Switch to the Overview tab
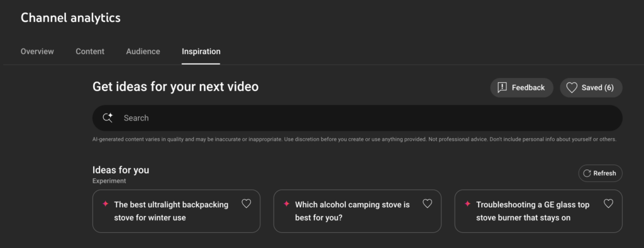 (x=37, y=51)
